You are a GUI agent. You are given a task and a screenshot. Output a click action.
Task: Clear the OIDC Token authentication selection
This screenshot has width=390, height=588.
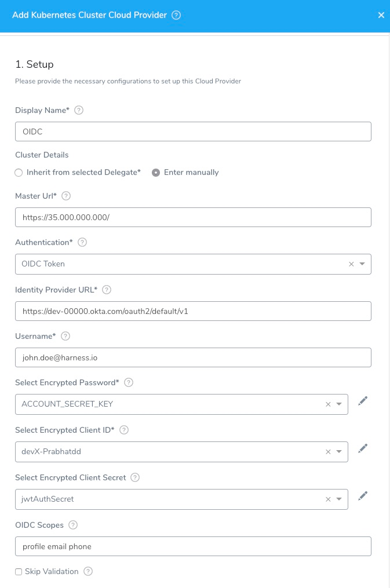351,264
